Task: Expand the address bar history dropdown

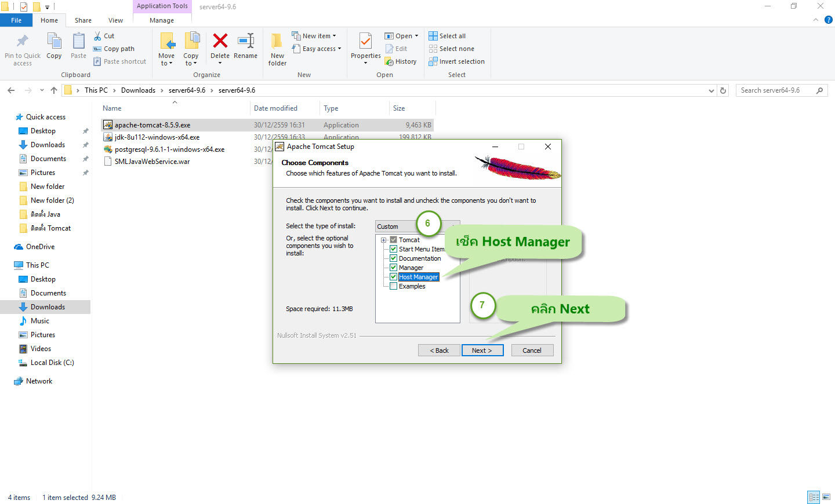Action: (711, 90)
